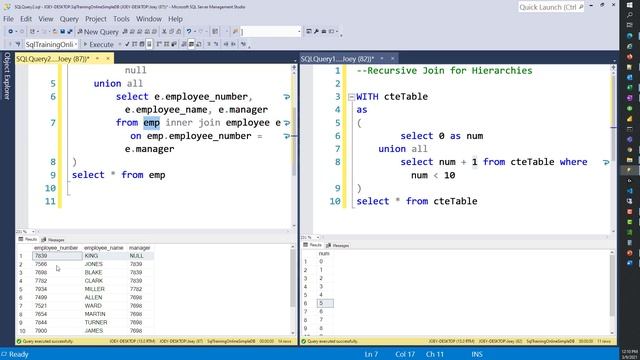Click the right results vertical scrollbar

coord(611,293)
